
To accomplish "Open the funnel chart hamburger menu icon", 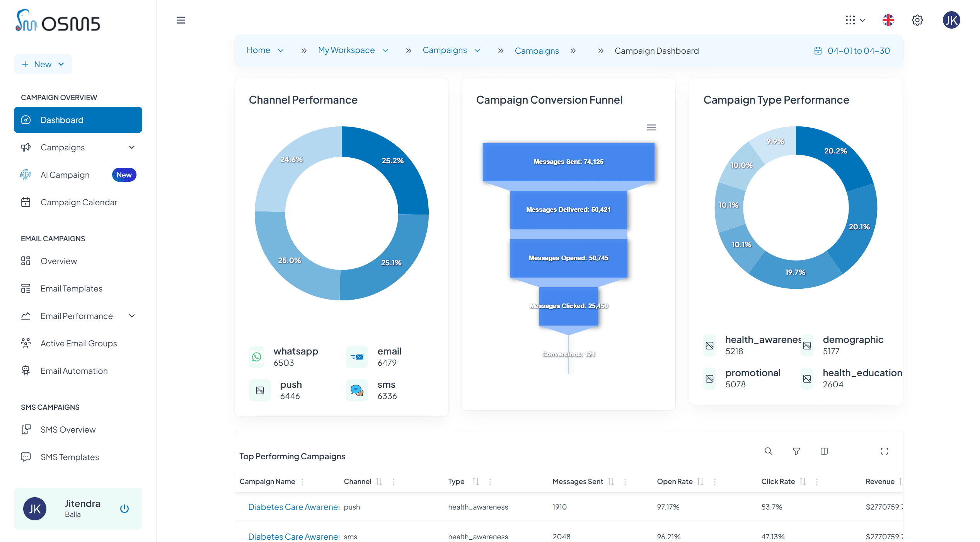I will point(651,128).
